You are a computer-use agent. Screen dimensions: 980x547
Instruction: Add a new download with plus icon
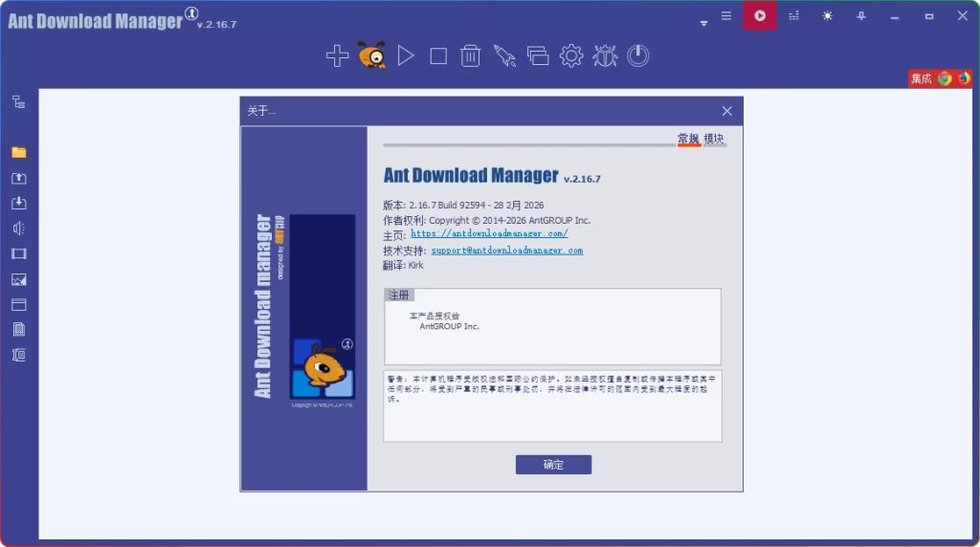pos(337,55)
